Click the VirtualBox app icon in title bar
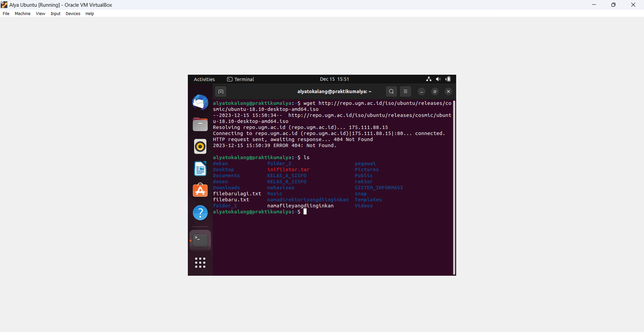Viewport: 644px width, 332px height. click(4, 5)
